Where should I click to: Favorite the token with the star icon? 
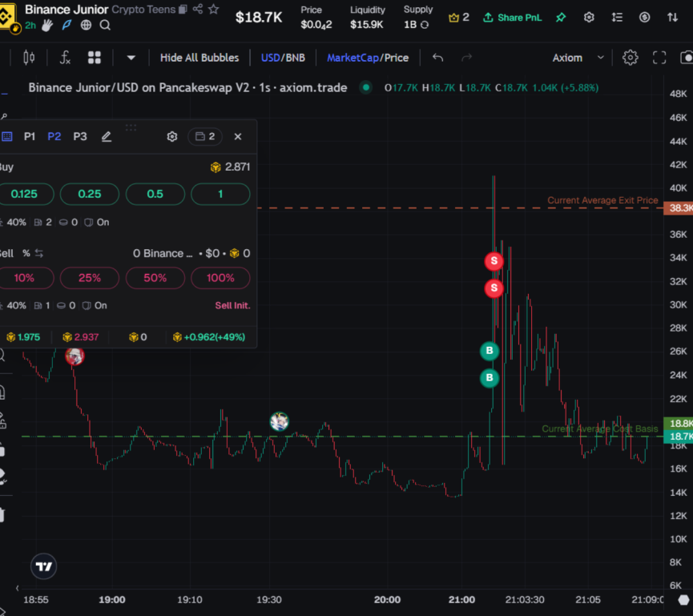213,9
